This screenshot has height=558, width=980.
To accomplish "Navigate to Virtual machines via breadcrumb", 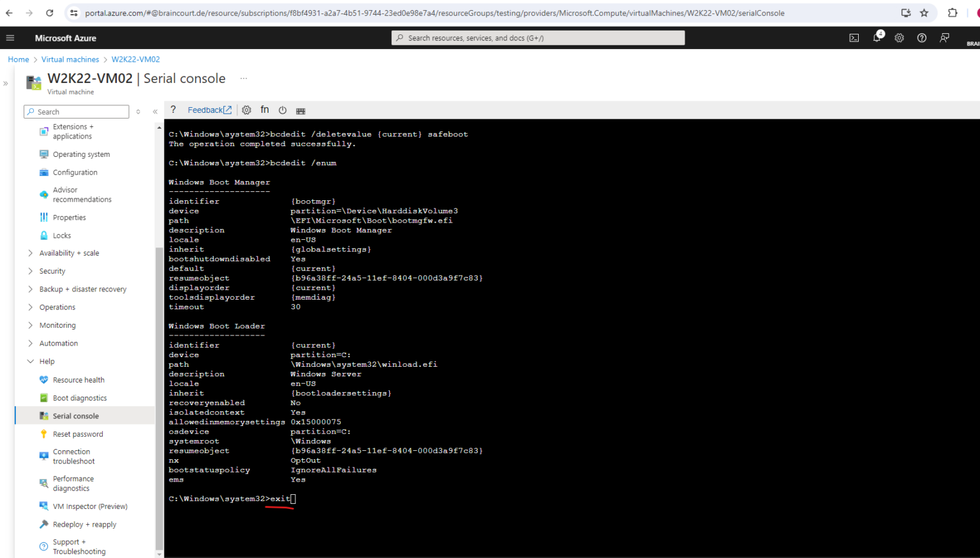I will (70, 59).
